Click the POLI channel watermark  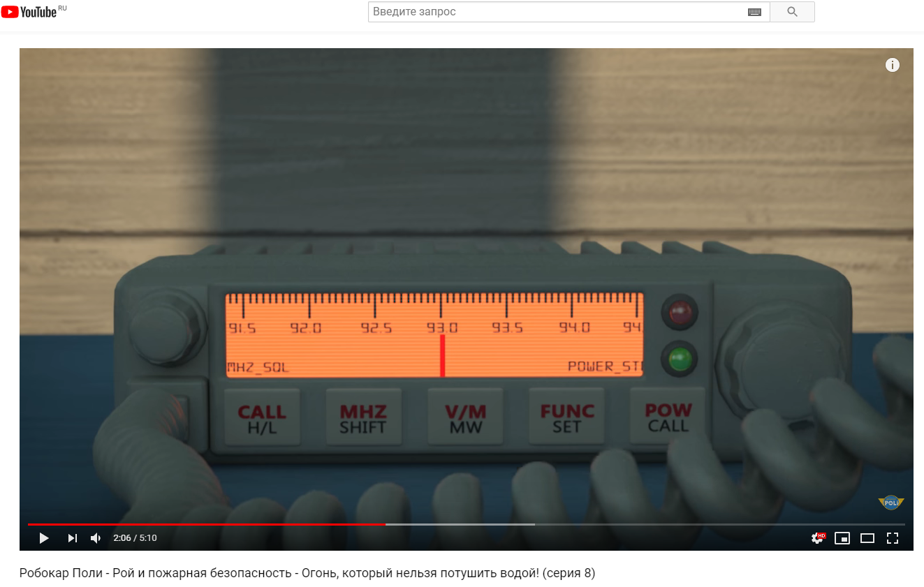point(890,503)
